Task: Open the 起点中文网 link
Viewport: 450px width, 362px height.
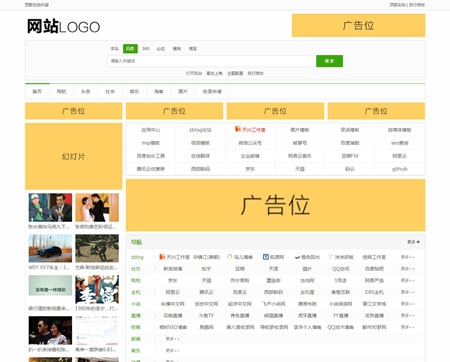Action: click(x=240, y=304)
